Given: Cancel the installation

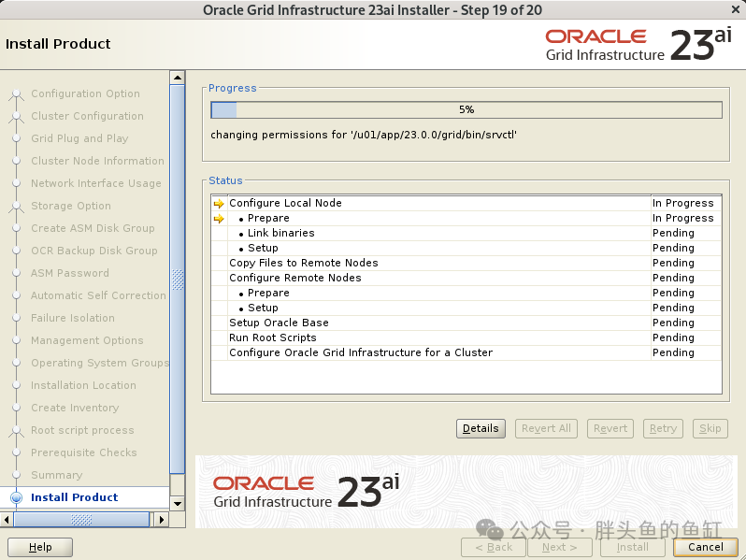Looking at the screenshot, I should 706,547.
